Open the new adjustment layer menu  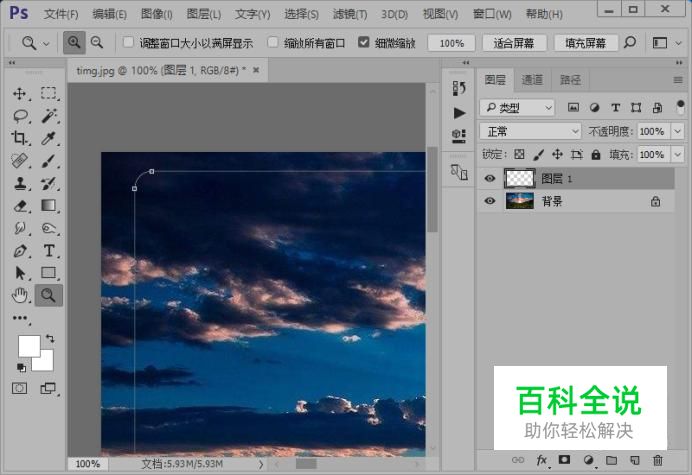(588, 460)
